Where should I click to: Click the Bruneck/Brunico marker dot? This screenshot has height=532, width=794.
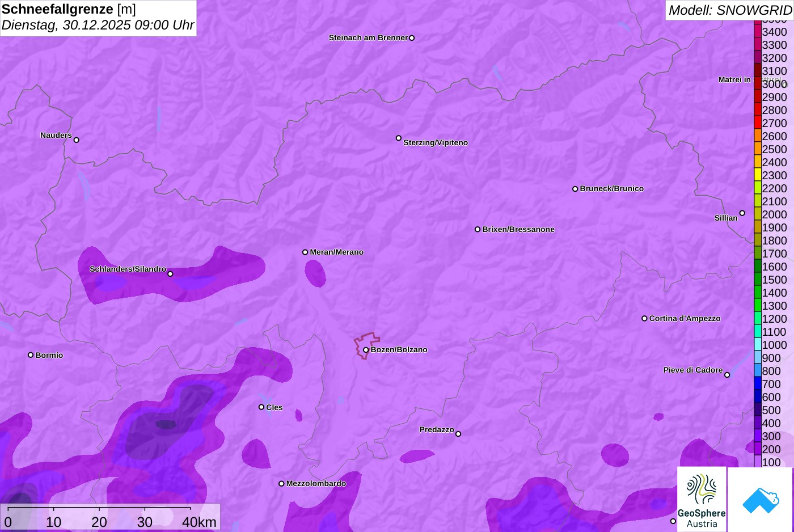[x=575, y=189]
